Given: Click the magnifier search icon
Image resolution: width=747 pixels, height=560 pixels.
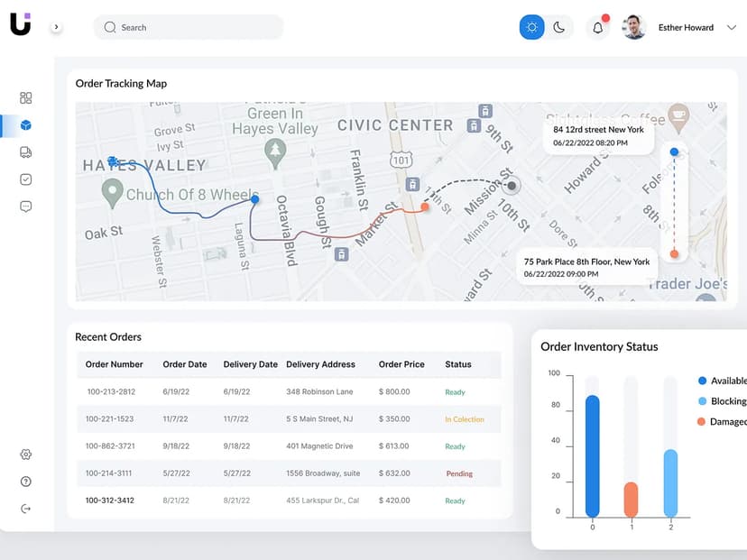Looking at the screenshot, I should (x=110, y=27).
